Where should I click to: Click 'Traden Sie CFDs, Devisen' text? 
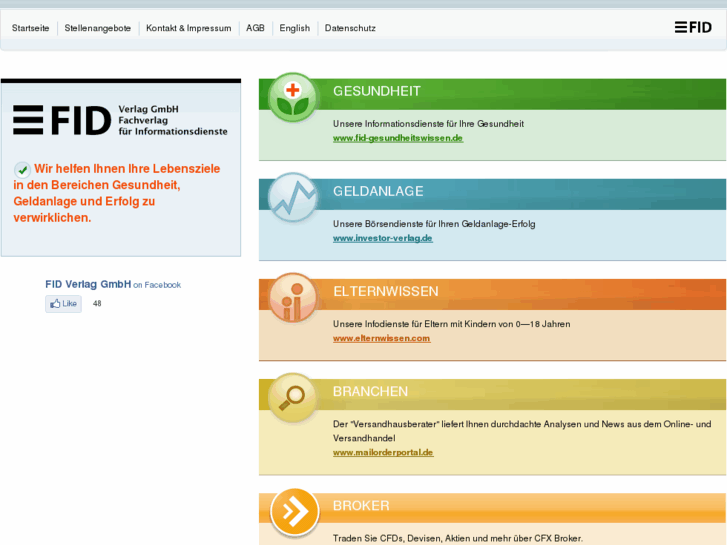(x=458, y=539)
